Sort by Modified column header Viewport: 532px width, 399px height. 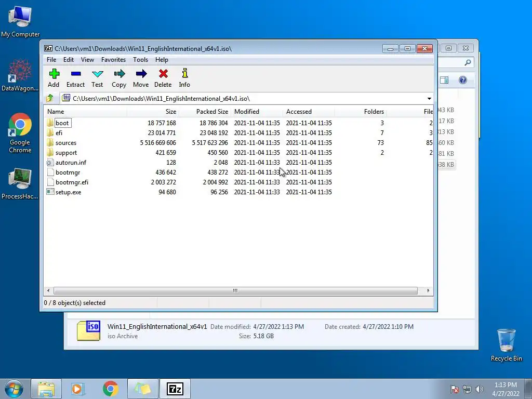pyautogui.click(x=257, y=112)
